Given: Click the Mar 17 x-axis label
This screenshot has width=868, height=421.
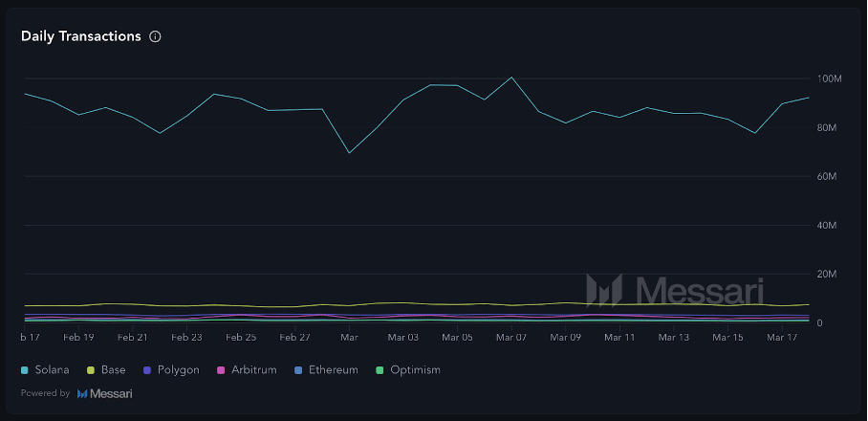Looking at the screenshot, I should [782, 338].
